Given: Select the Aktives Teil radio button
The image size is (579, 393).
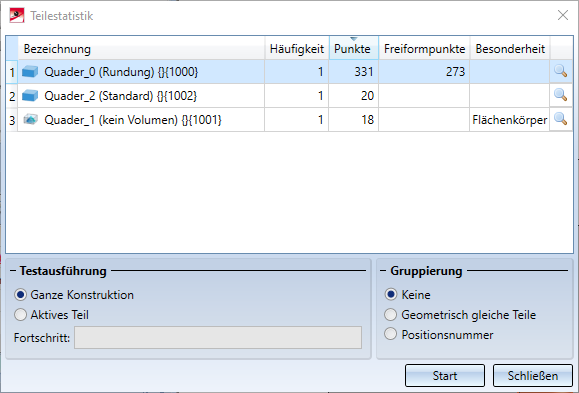Looking at the screenshot, I should 20,315.
